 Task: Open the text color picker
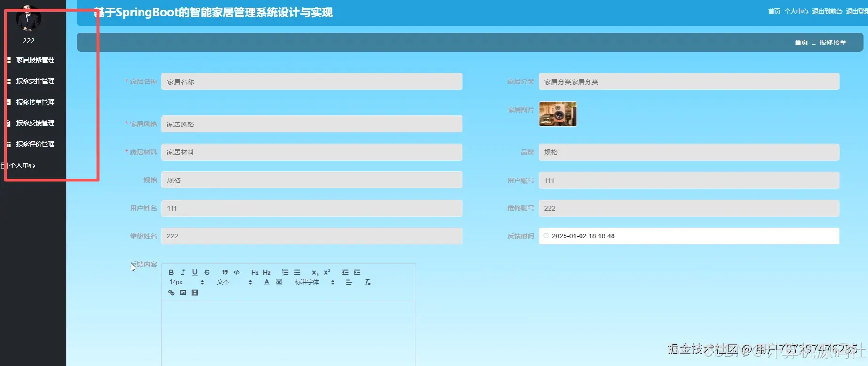click(x=267, y=282)
